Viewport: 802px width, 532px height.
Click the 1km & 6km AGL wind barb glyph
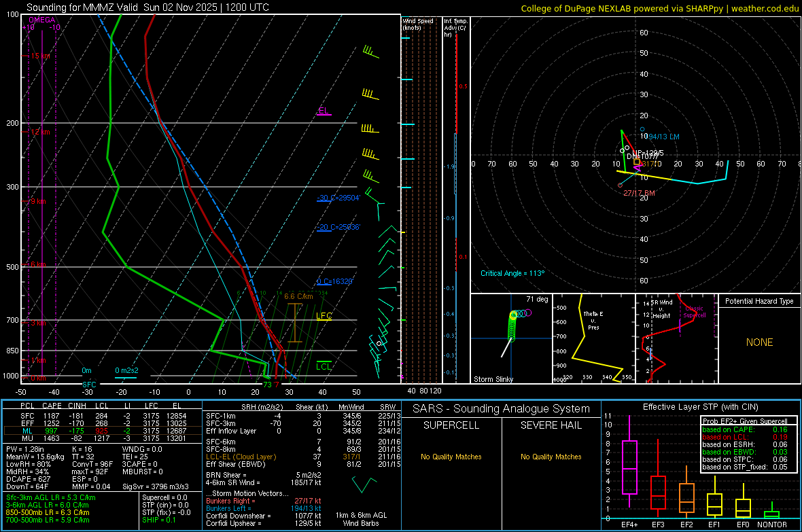click(364, 484)
